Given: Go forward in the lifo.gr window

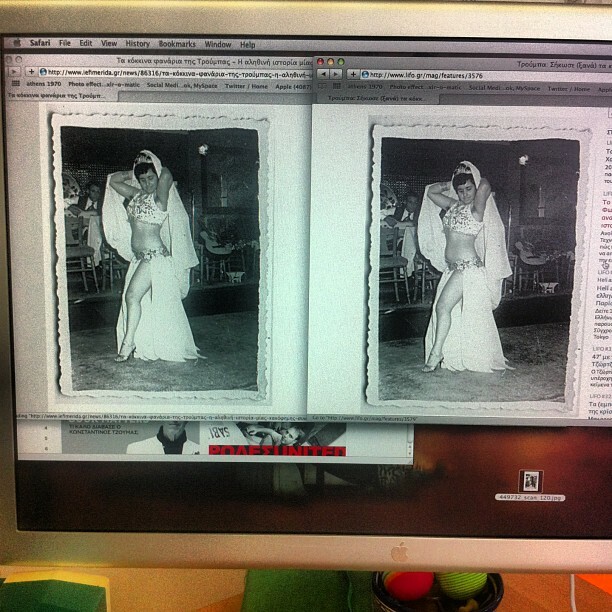Looking at the screenshot, I should [x=336, y=74].
